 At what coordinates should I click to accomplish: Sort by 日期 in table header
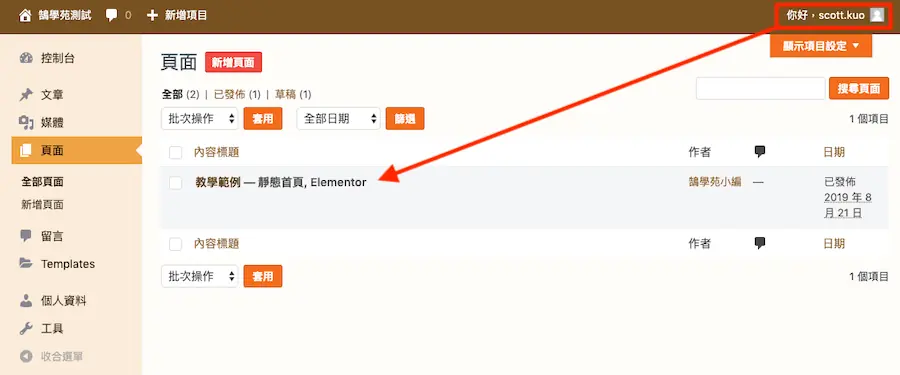(834, 152)
